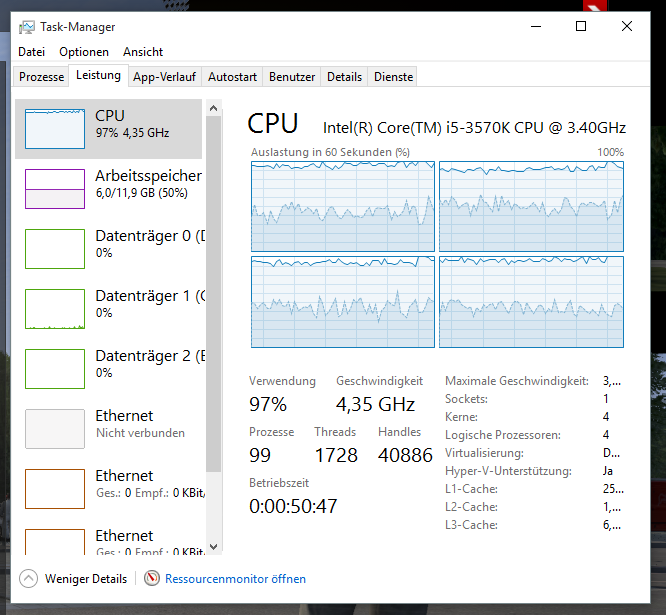Viewport: 666px width, 615px height.
Task: Select Datenträger 2 in the sidebar
Action: (108, 368)
